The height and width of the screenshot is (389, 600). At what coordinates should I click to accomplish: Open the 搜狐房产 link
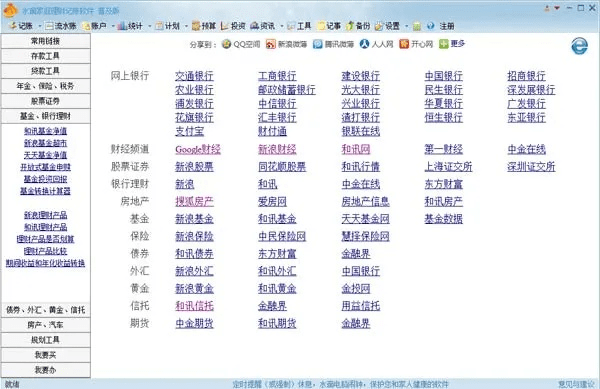(x=194, y=202)
